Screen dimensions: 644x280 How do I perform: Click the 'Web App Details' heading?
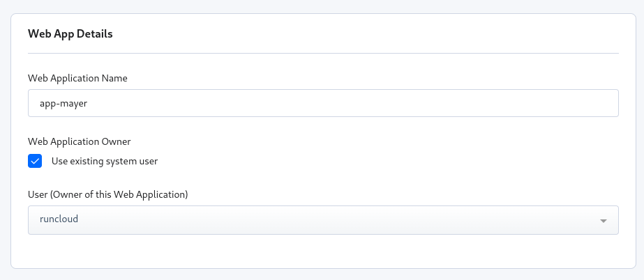[70, 33]
